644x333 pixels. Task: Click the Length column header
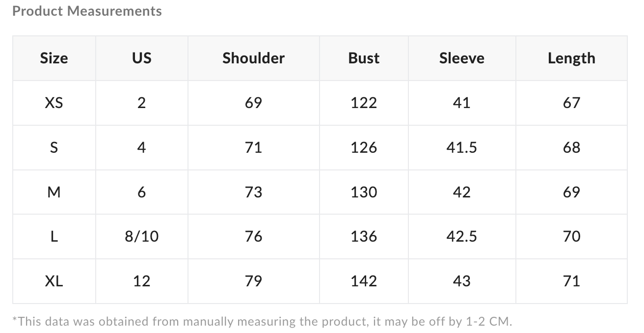(x=571, y=58)
